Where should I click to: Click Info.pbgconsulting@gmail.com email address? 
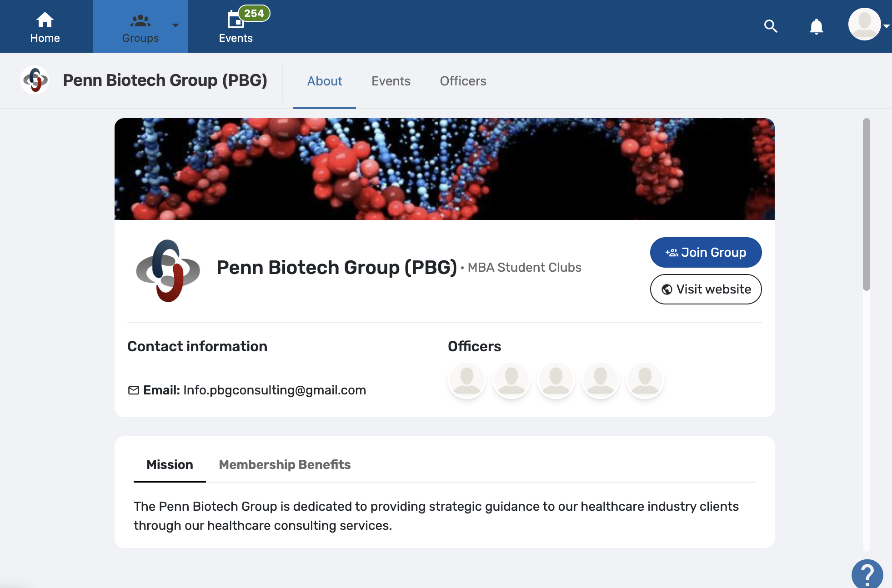[x=275, y=390]
